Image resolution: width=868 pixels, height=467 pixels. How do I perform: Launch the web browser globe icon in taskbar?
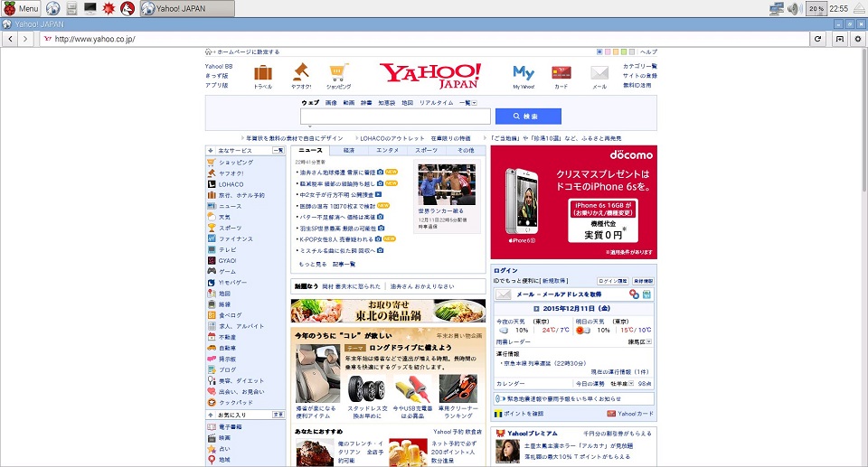52,8
